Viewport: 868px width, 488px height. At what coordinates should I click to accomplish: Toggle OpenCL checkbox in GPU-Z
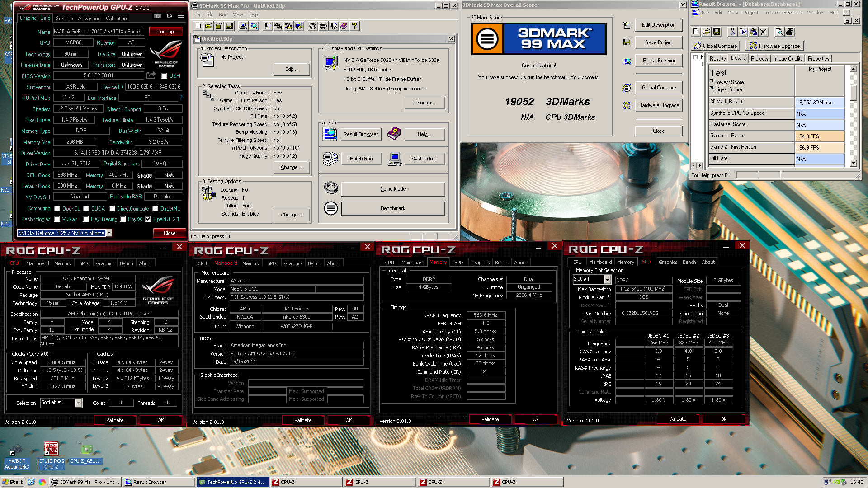point(57,209)
